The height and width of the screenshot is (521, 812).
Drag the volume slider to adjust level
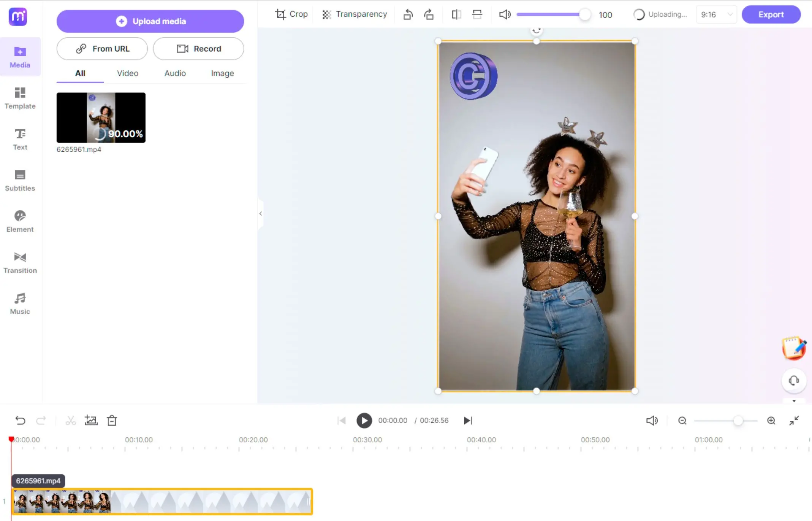tap(584, 15)
